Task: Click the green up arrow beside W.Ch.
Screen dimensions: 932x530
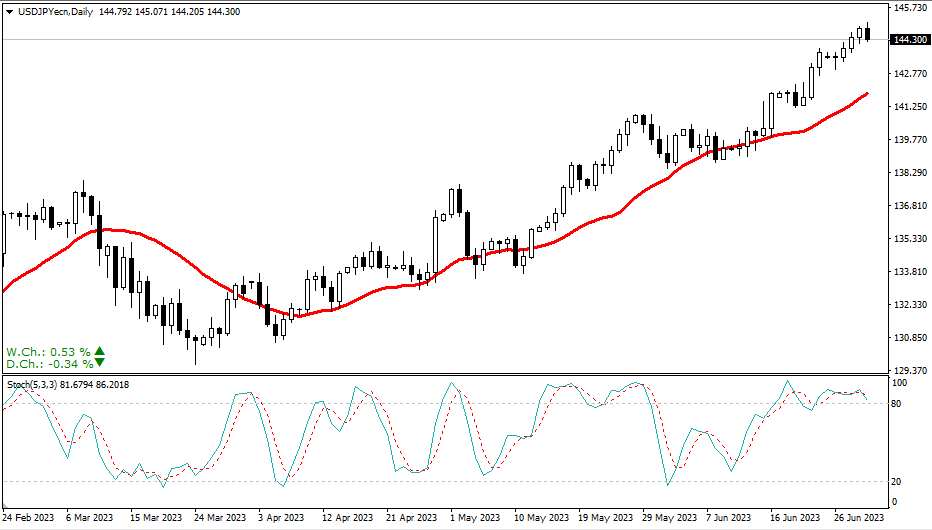Action: pos(100,351)
